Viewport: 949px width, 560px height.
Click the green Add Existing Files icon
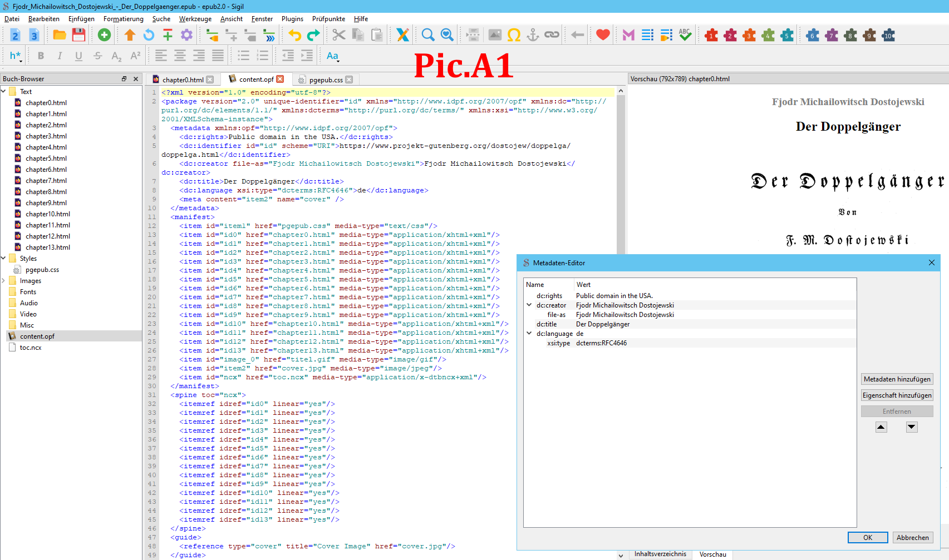click(x=104, y=35)
